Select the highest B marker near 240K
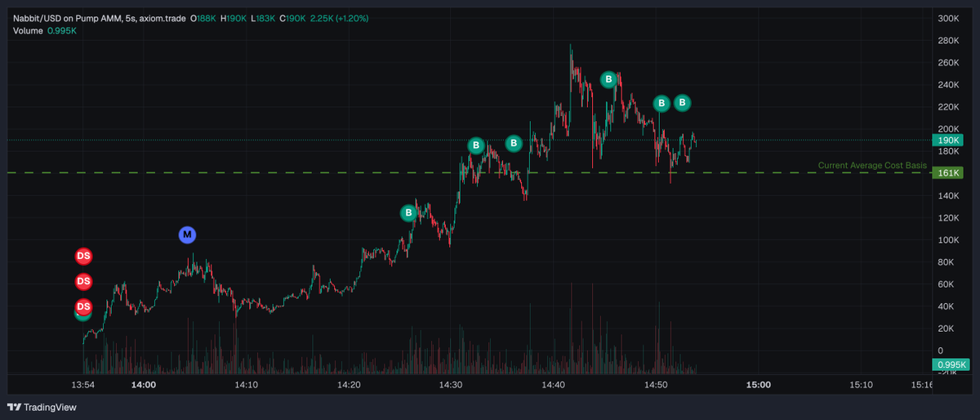980x420 pixels. [x=608, y=79]
